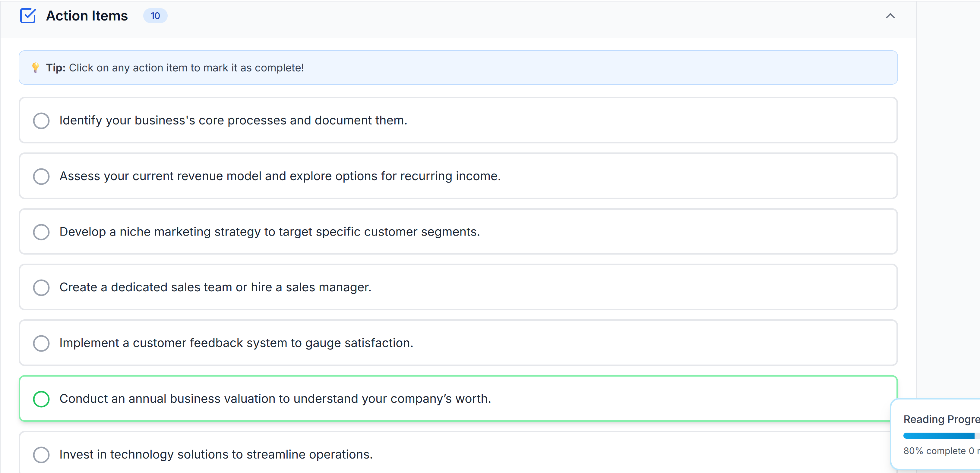
Task: Select 'Develop a niche marketing strategy' item
Action: pos(269,232)
